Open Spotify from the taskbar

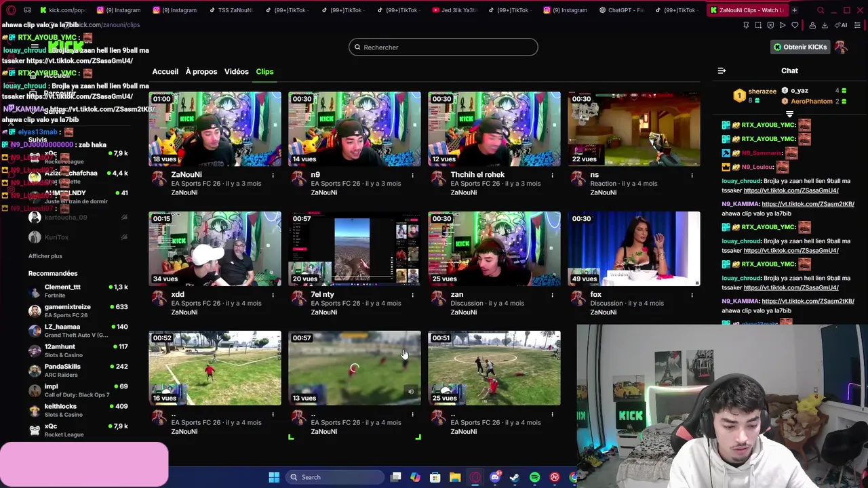click(534, 477)
